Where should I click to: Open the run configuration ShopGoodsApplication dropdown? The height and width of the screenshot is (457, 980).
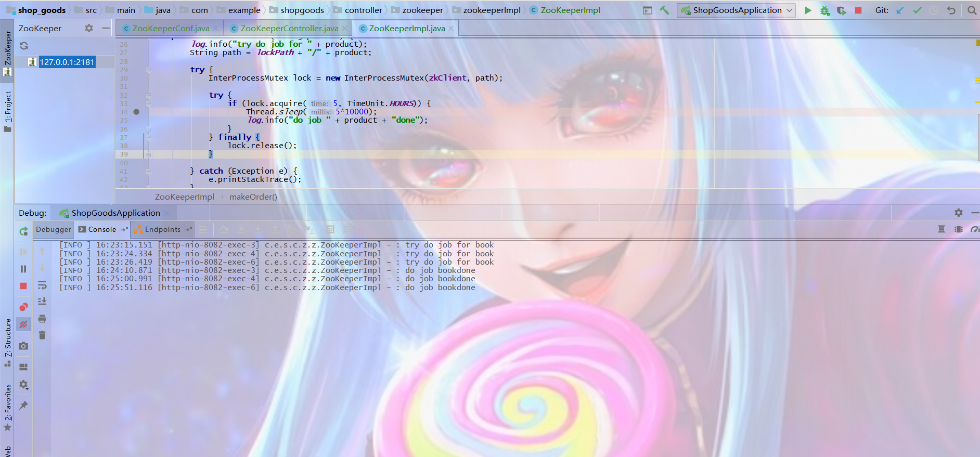pyautogui.click(x=736, y=10)
